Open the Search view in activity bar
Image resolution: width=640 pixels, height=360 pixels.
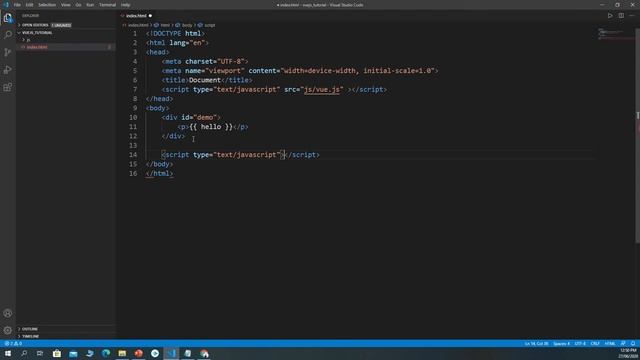pyautogui.click(x=8, y=35)
